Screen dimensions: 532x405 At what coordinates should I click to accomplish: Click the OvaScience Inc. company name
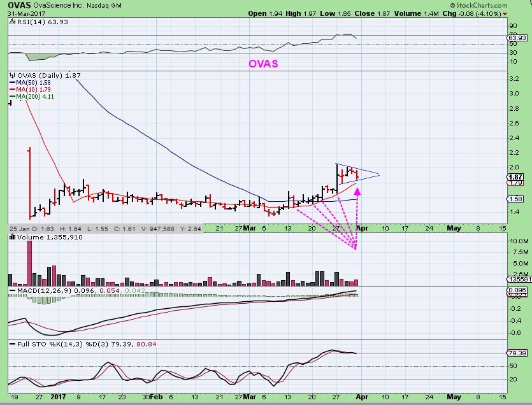59,6
